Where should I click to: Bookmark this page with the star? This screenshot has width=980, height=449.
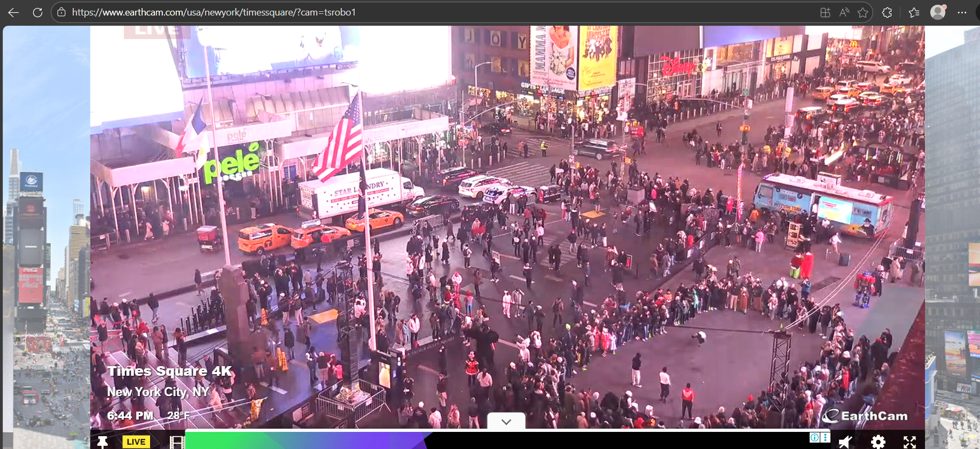(x=863, y=12)
